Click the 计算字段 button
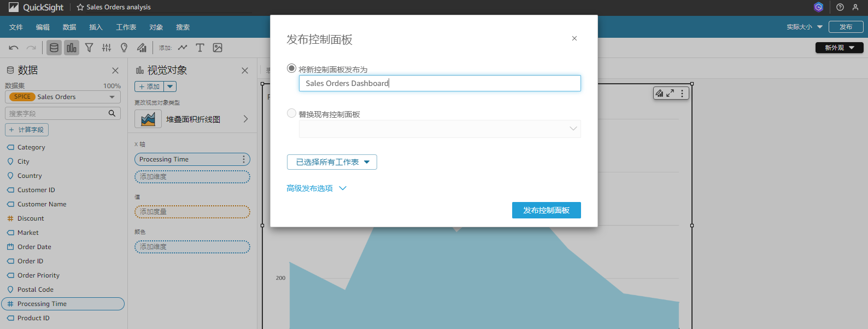The width and height of the screenshot is (868, 329). pyautogui.click(x=27, y=130)
